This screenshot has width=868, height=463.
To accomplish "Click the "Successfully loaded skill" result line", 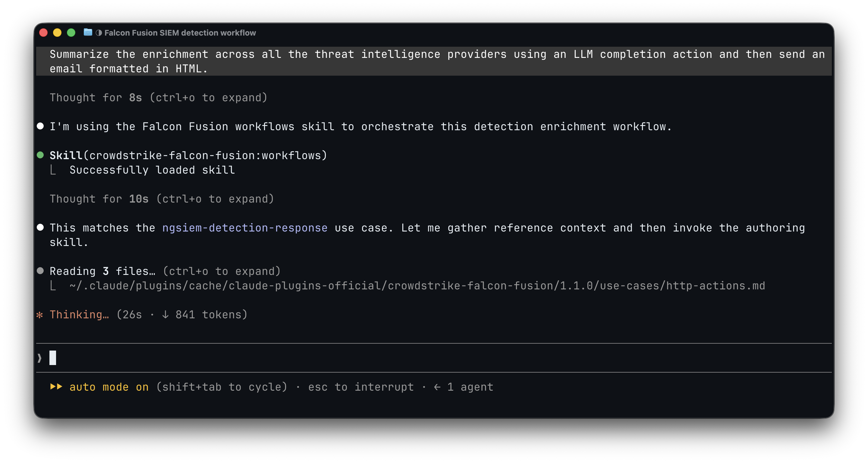I will [152, 170].
